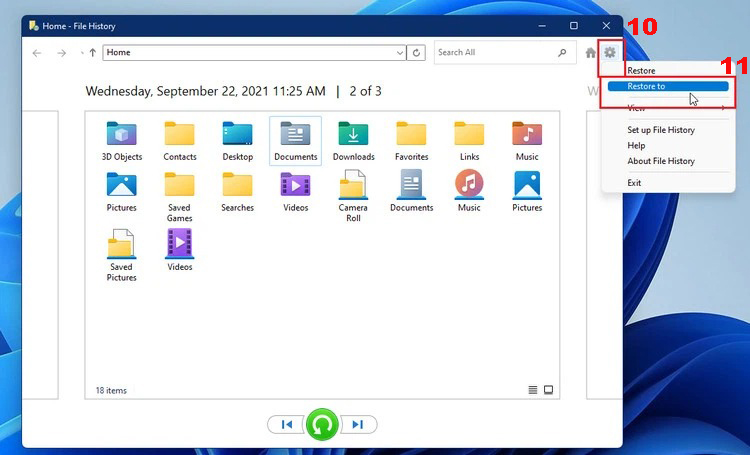Refresh the current folder view

pos(416,53)
